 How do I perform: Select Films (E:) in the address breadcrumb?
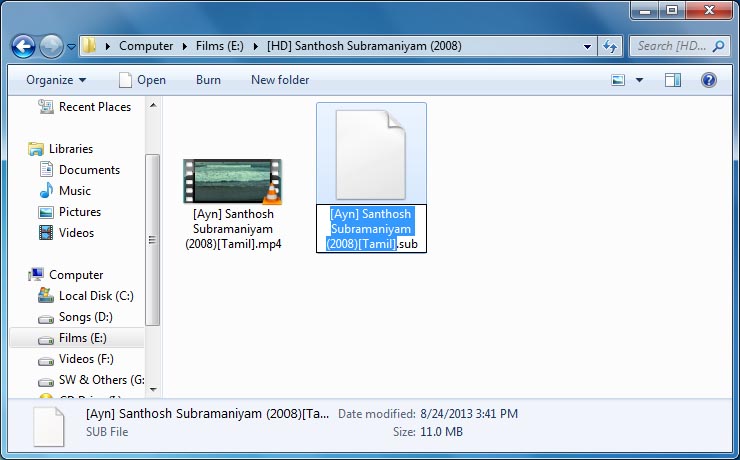point(219,46)
